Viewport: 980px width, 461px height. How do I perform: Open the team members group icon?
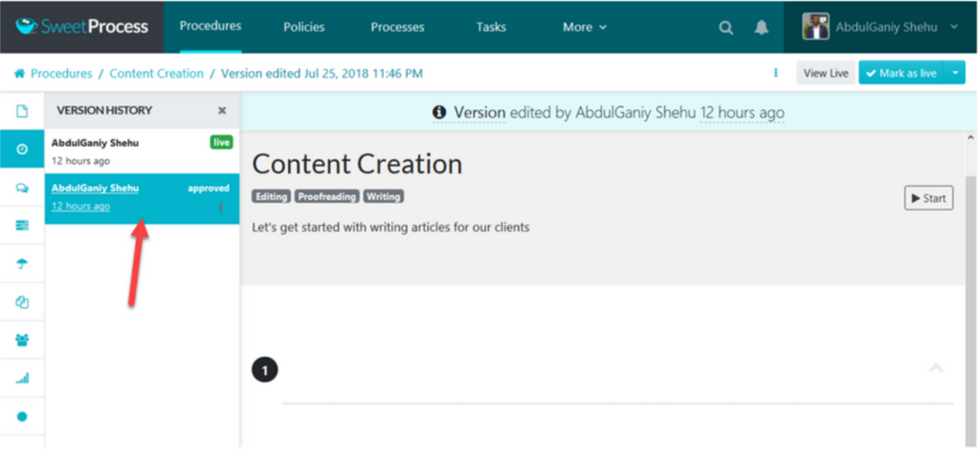(22, 340)
